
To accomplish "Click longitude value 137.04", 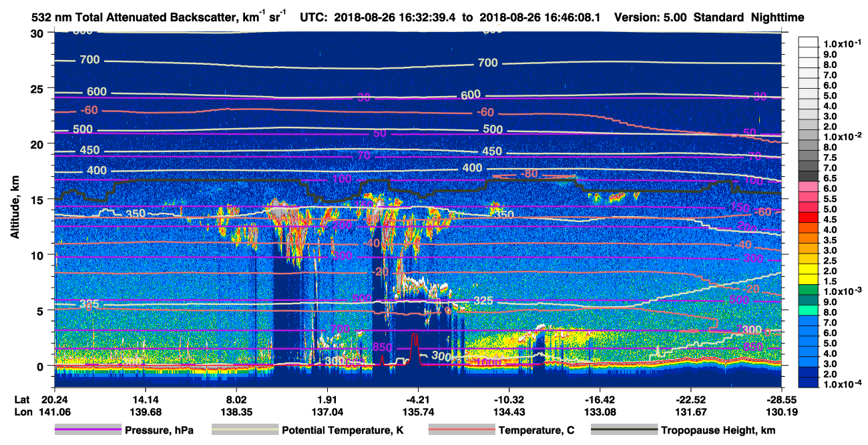I will [327, 412].
